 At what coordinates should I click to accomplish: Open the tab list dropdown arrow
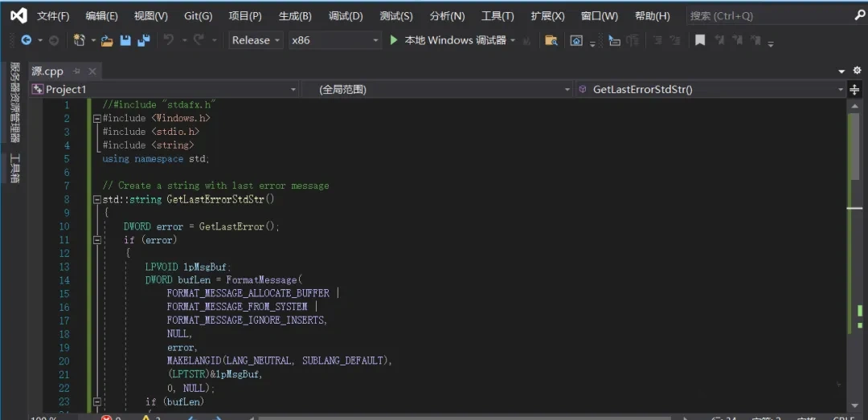(x=842, y=71)
